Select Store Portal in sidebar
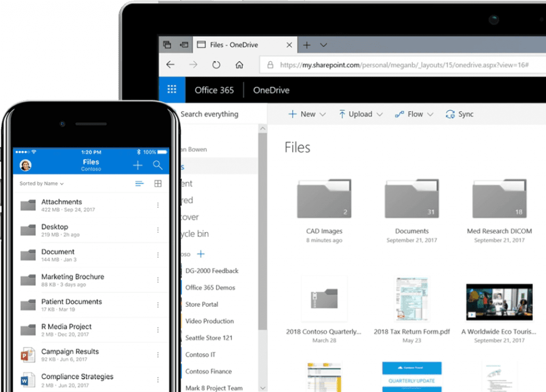This screenshot has width=546, height=392. [x=202, y=304]
